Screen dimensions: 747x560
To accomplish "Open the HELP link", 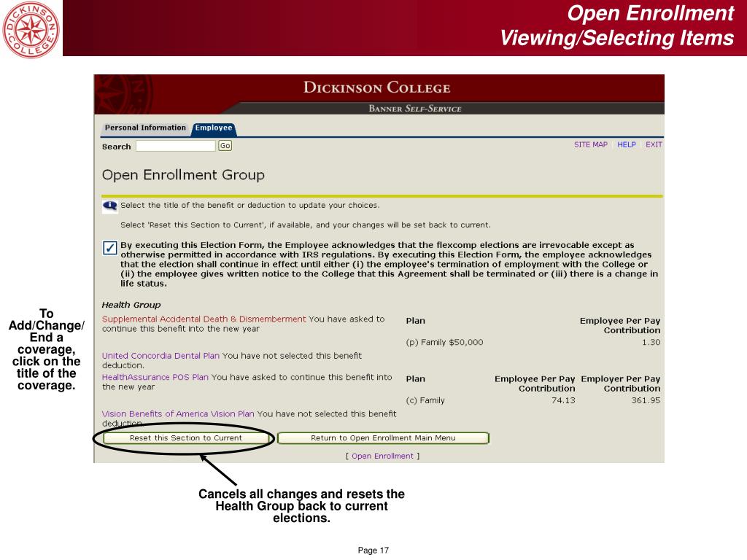I will (627, 144).
